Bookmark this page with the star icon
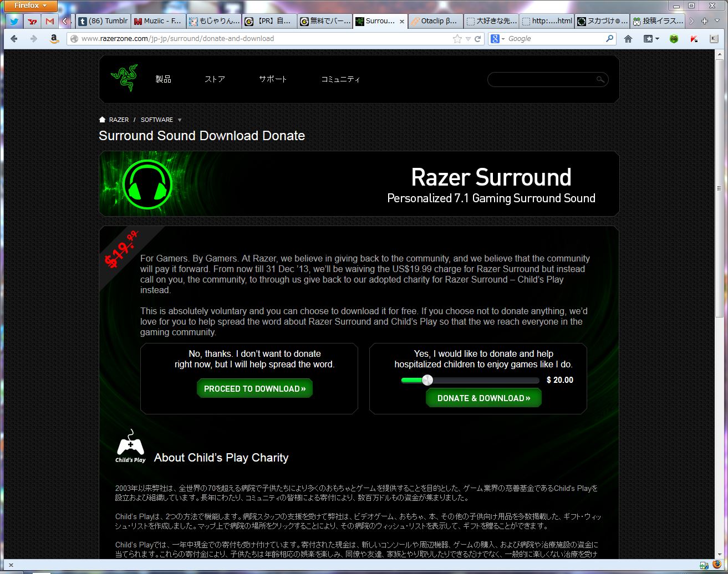This screenshot has height=574, width=728. point(457,39)
